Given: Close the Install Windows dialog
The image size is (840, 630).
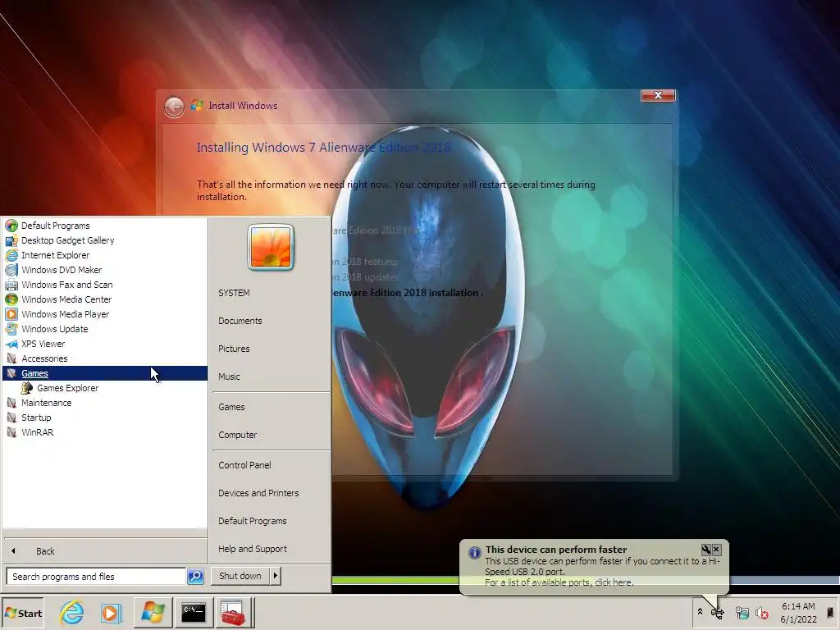Looking at the screenshot, I should pyautogui.click(x=658, y=95).
